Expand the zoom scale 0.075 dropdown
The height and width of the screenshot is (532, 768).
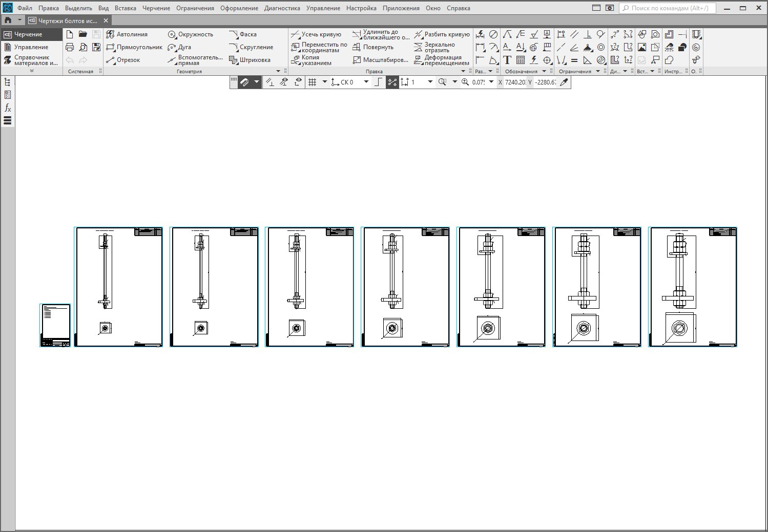(x=491, y=82)
